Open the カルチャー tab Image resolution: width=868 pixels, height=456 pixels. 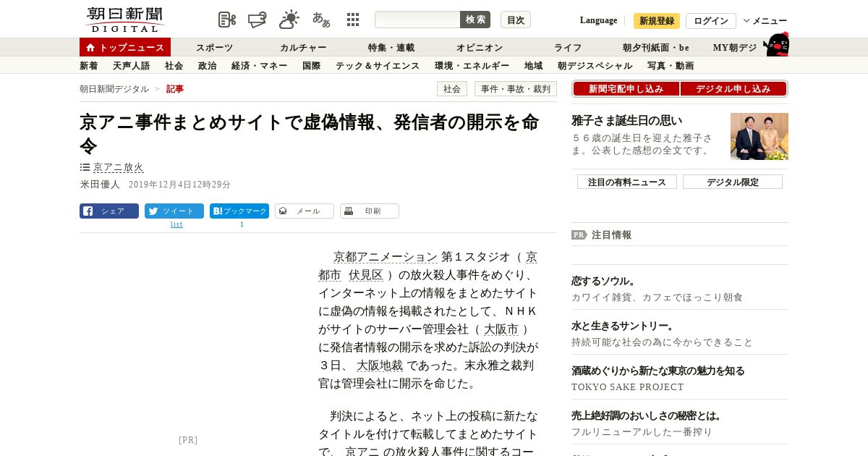[x=303, y=48]
